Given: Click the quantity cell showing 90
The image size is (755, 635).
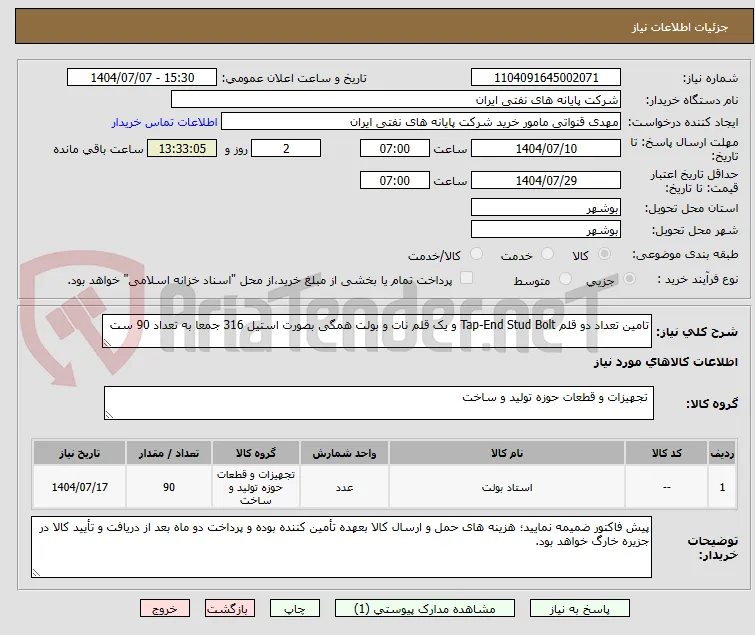Looking at the screenshot, I should point(169,487).
